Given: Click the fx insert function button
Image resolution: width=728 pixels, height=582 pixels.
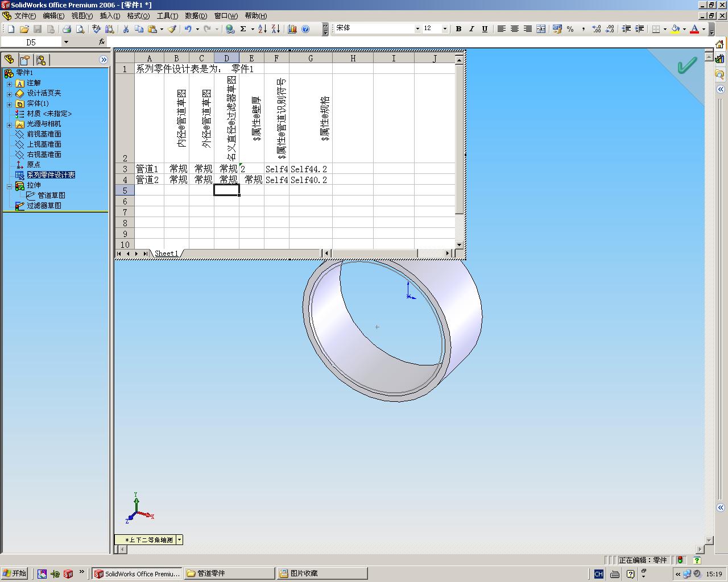Looking at the screenshot, I should click(x=102, y=42).
